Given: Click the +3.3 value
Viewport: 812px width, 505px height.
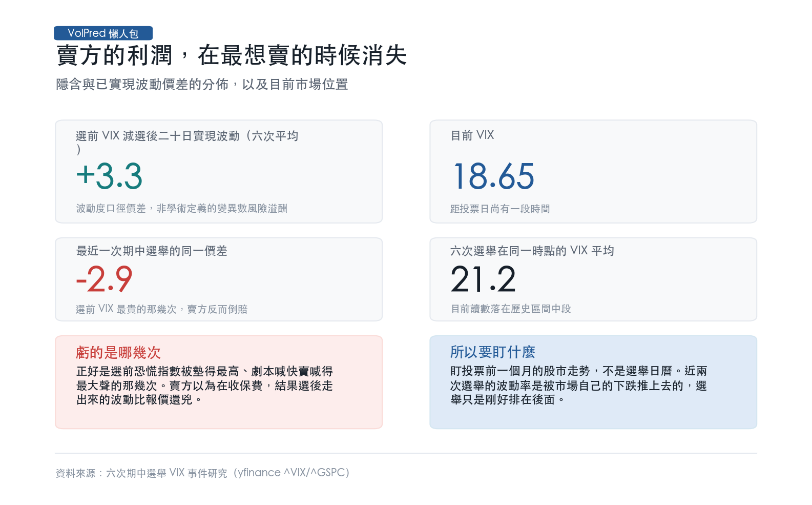Looking at the screenshot, I should (109, 176).
